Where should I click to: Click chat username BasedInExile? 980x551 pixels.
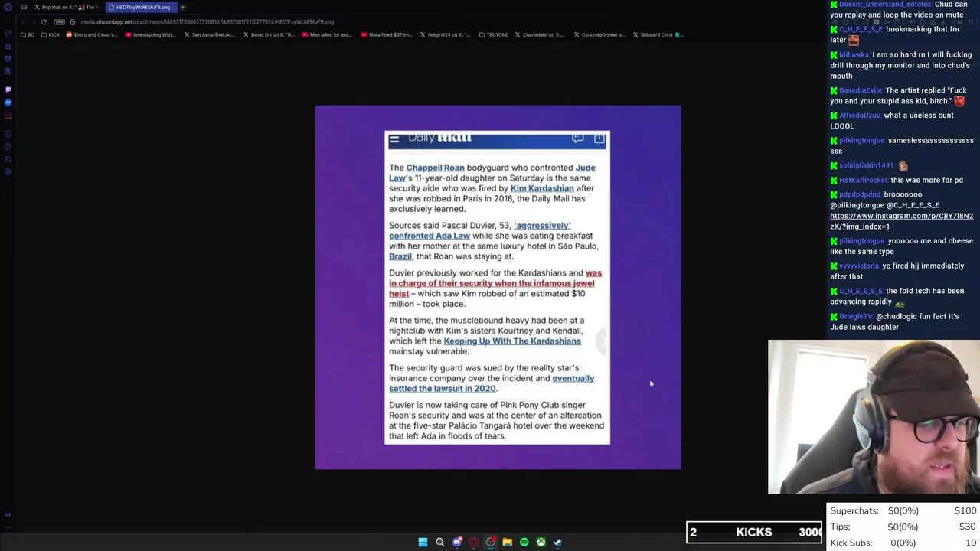tap(861, 90)
